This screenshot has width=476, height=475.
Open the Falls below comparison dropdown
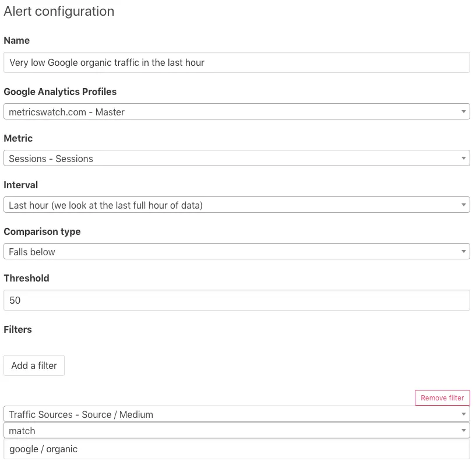point(233,251)
